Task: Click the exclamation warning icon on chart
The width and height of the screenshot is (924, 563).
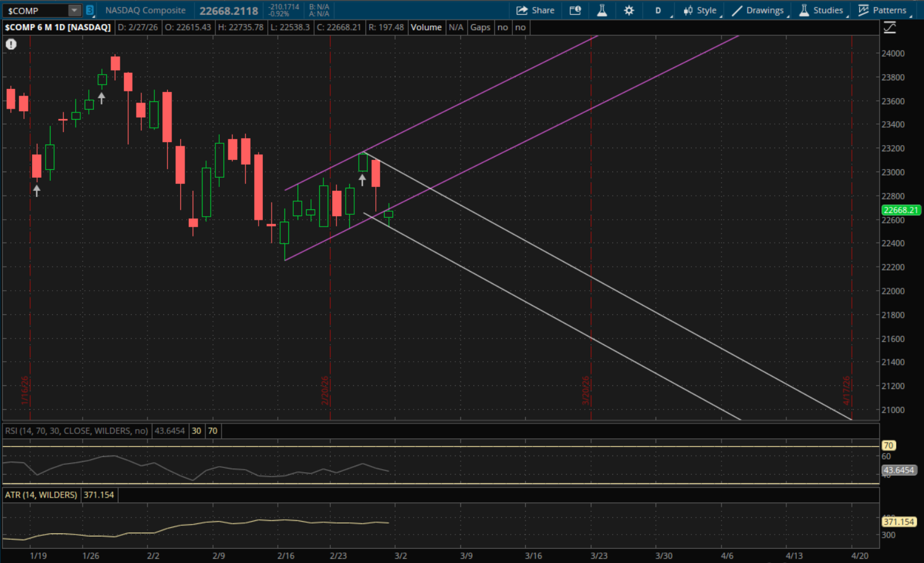Action: (11, 44)
